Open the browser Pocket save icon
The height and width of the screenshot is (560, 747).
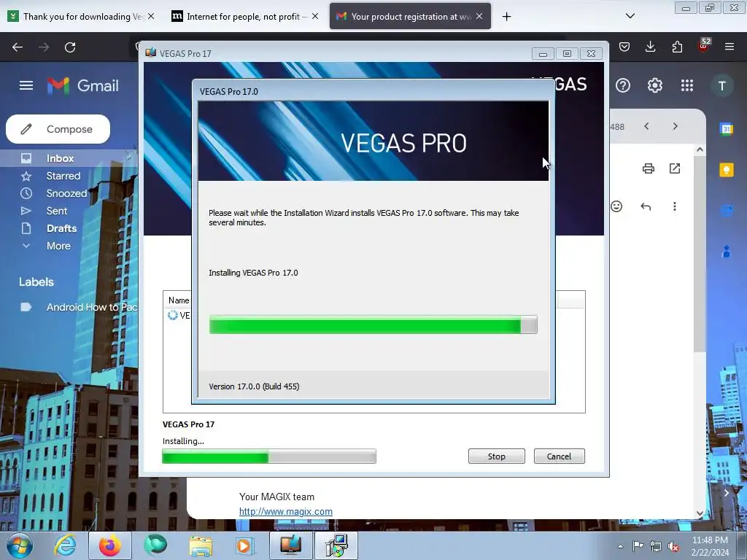(624, 47)
